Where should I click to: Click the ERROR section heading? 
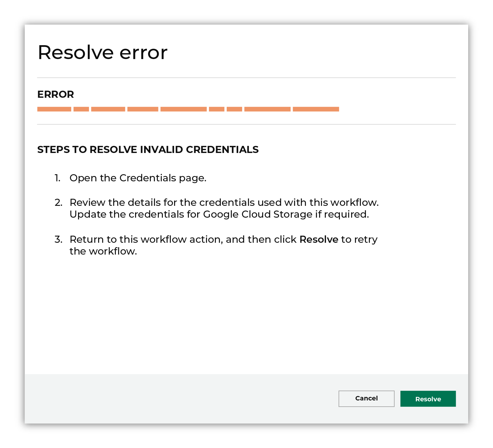(56, 95)
